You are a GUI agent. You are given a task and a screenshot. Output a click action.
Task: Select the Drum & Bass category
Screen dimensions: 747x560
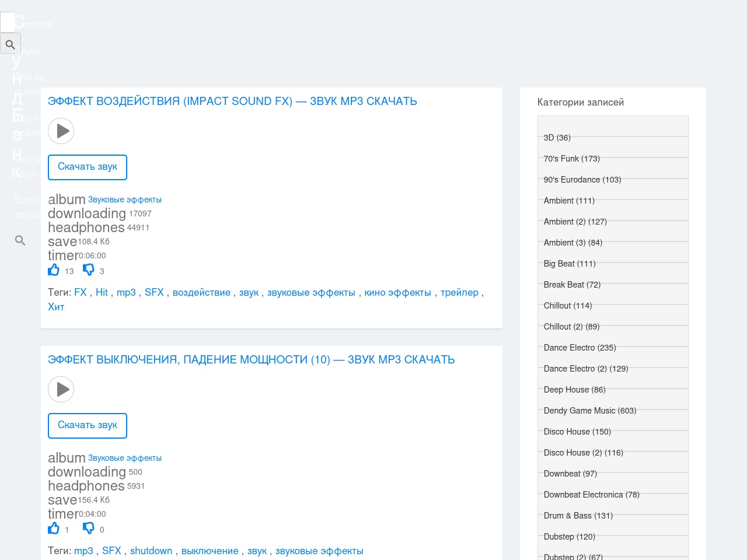point(578,516)
